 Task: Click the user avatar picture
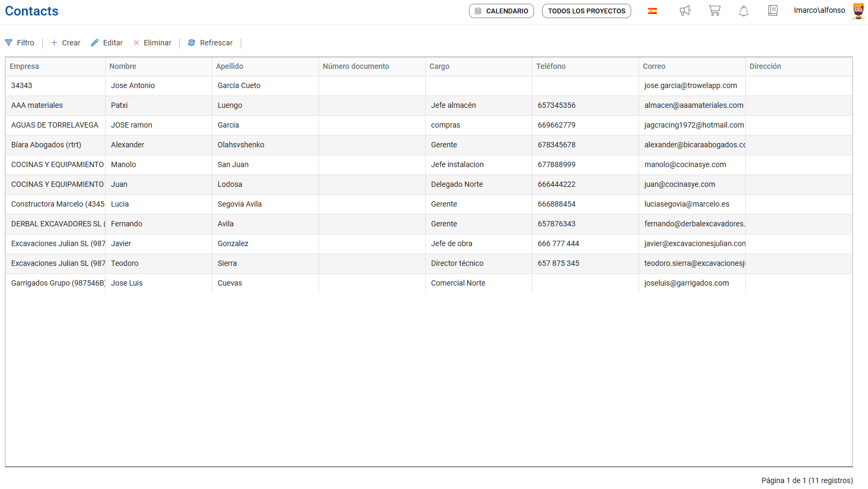tap(858, 11)
